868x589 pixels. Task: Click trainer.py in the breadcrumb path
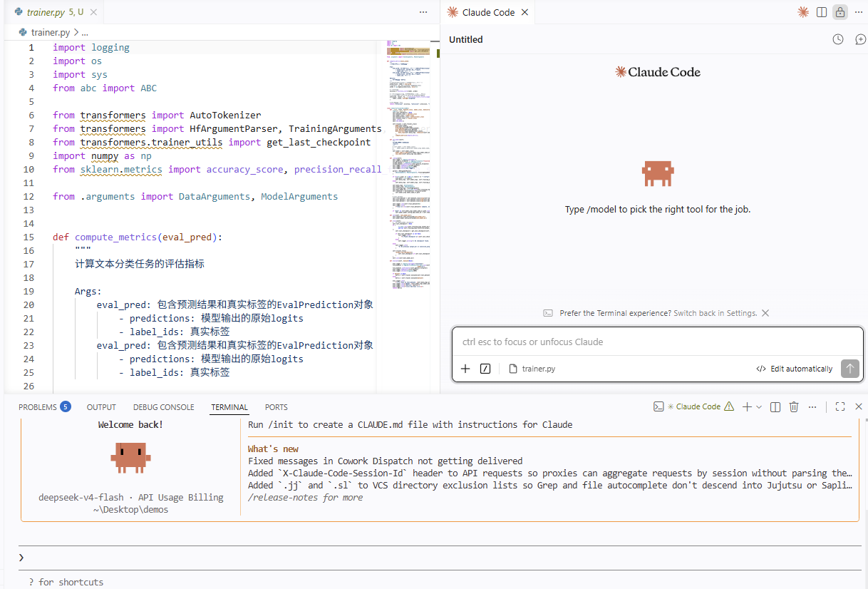pos(51,32)
